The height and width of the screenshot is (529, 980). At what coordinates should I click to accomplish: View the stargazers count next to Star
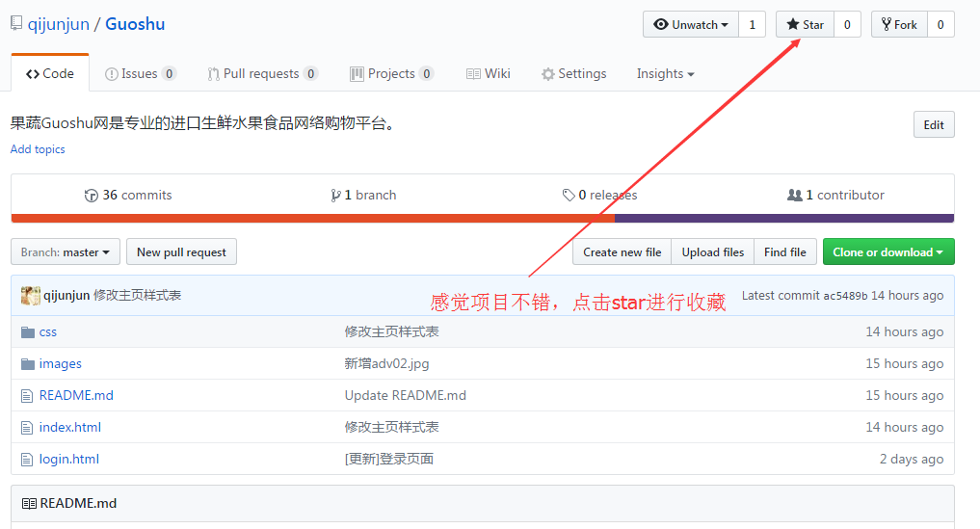[847, 24]
